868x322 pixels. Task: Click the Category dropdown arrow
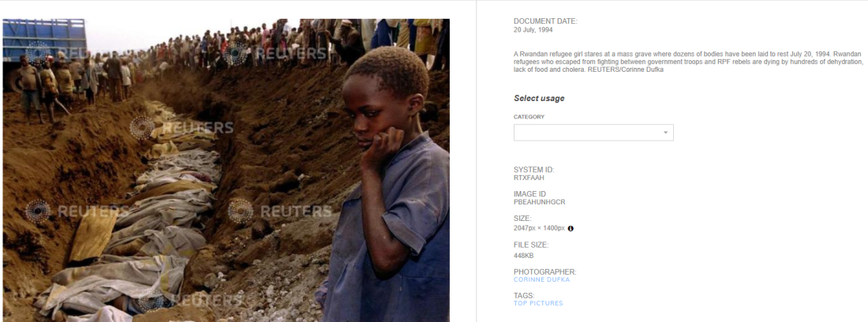[x=665, y=133]
